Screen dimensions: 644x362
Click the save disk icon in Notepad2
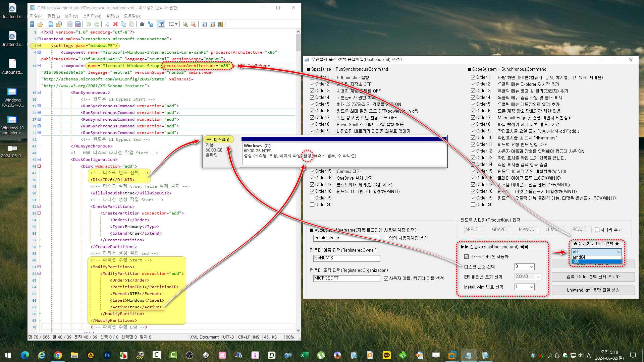click(x=70, y=24)
